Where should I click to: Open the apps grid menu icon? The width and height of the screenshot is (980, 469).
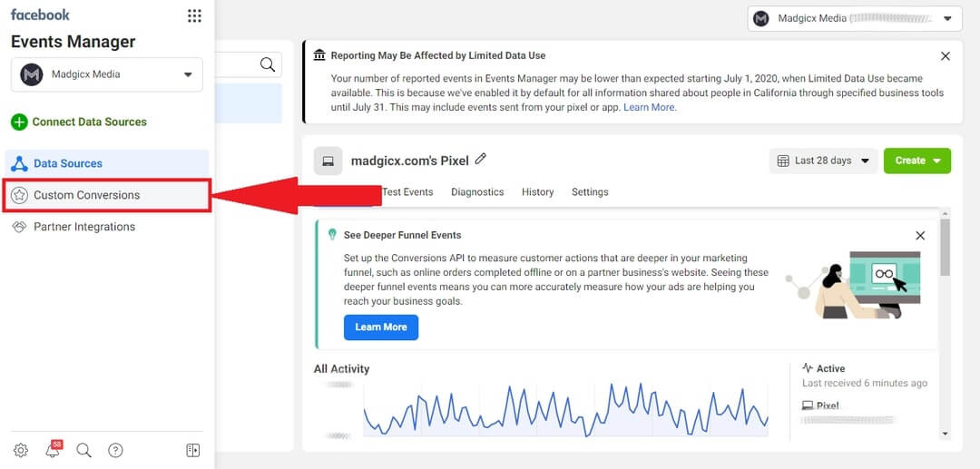[194, 15]
